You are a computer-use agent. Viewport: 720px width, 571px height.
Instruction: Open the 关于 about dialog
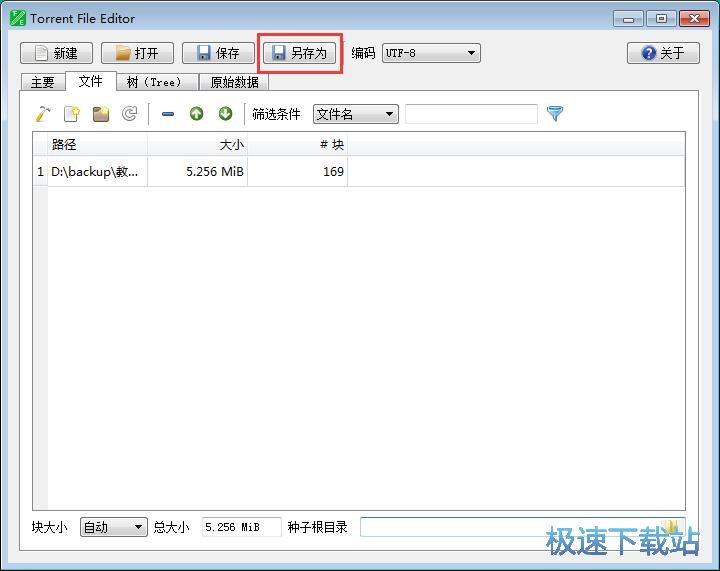click(x=663, y=53)
